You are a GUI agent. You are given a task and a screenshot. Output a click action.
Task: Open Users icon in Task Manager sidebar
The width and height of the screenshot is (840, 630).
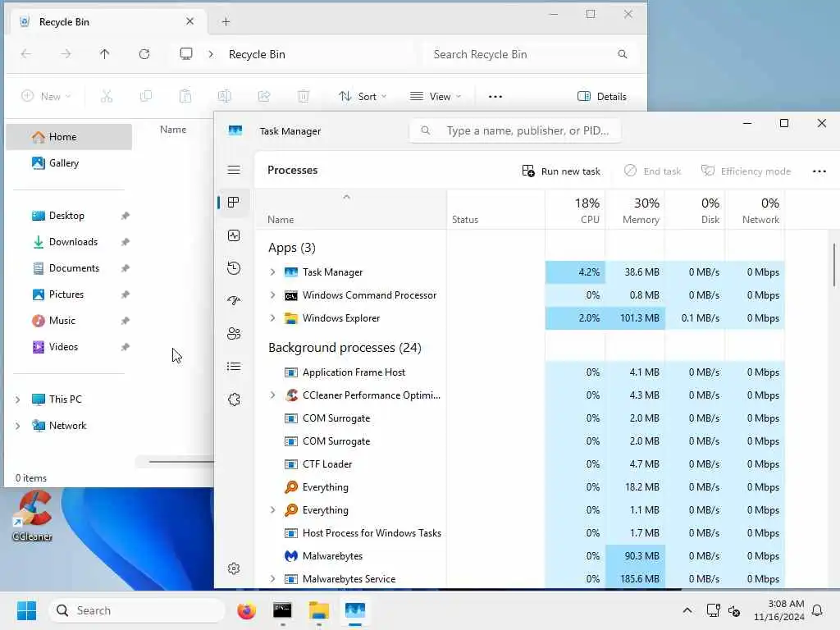pyautogui.click(x=234, y=334)
